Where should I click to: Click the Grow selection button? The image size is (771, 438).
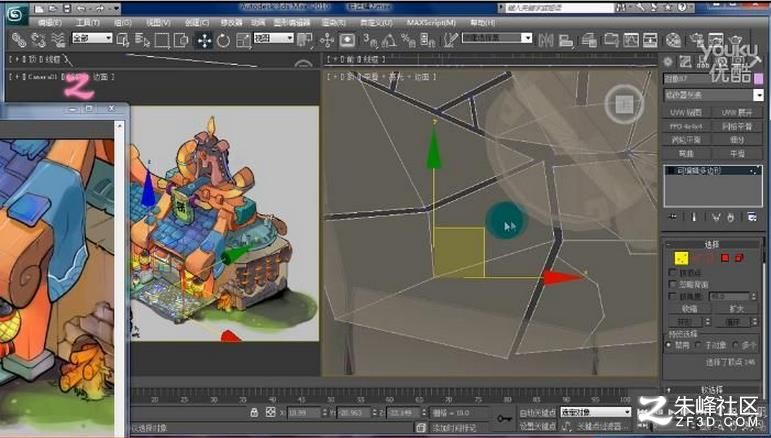(x=737, y=309)
